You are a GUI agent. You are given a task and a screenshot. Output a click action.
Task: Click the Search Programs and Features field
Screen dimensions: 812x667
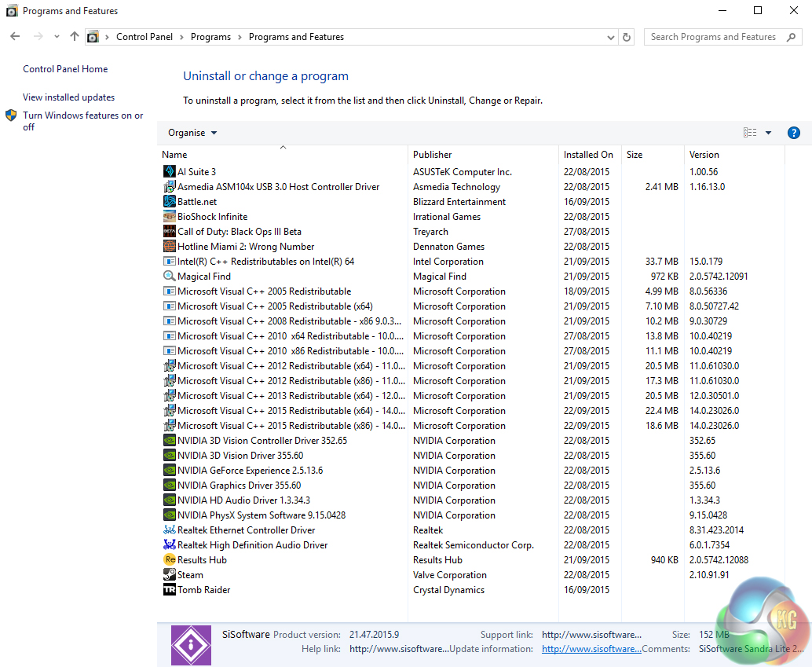713,37
